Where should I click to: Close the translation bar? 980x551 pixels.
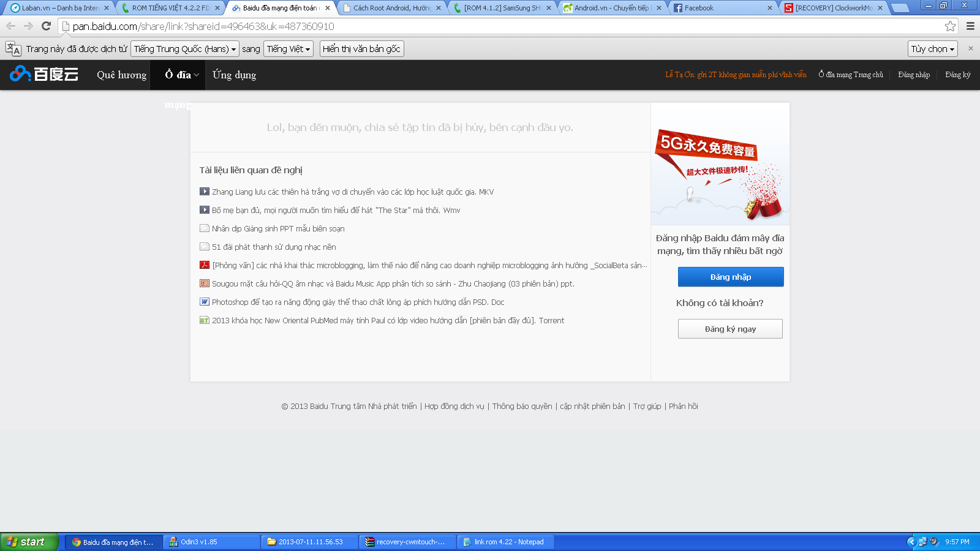pyautogui.click(x=970, y=48)
